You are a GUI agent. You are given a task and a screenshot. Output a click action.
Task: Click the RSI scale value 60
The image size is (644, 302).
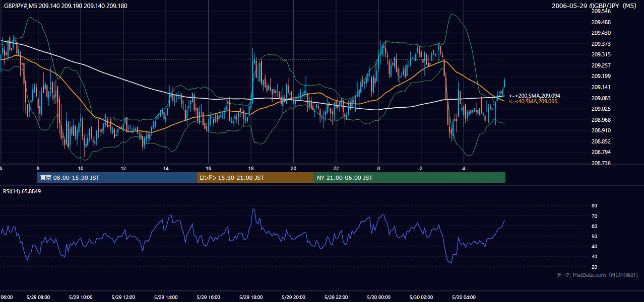pyautogui.click(x=594, y=226)
